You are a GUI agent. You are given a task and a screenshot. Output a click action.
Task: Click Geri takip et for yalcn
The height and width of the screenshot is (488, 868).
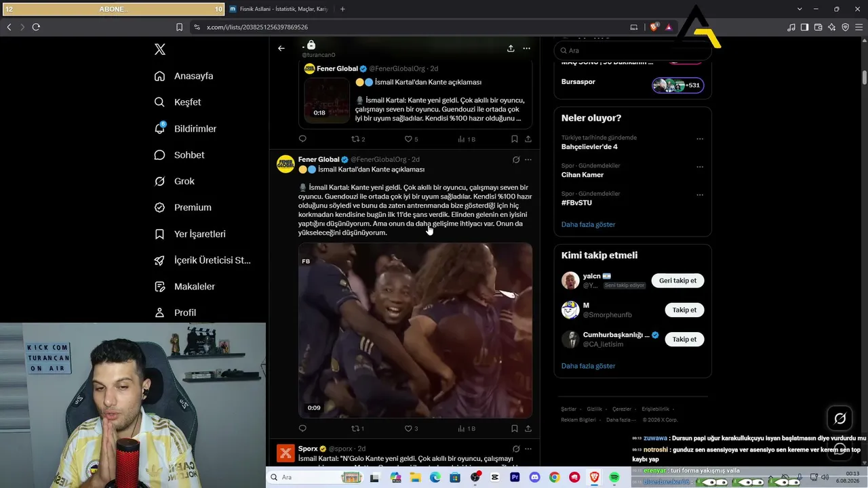pos(678,281)
